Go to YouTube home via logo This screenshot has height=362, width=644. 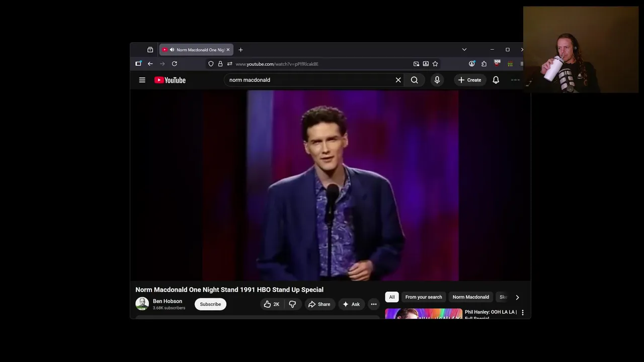[x=170, y=80]
